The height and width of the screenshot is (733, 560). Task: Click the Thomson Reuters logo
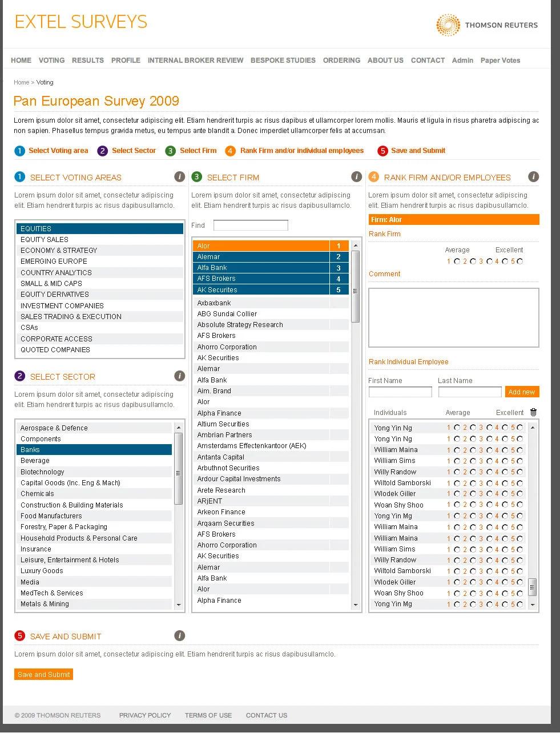(486, 25)
